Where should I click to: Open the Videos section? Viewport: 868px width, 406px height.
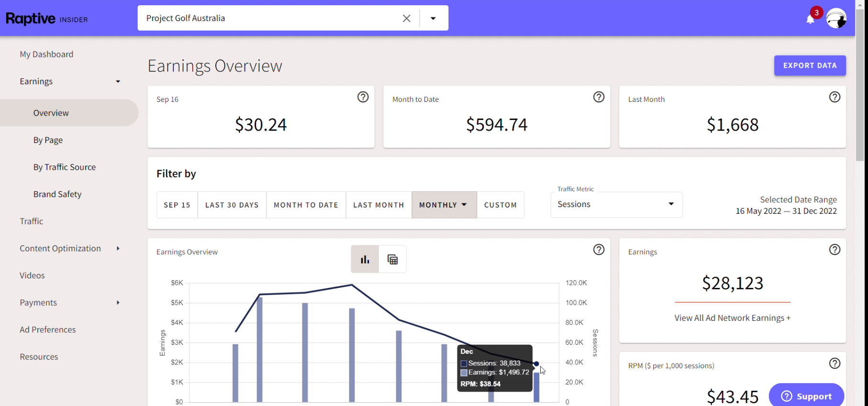coord(32,275)
